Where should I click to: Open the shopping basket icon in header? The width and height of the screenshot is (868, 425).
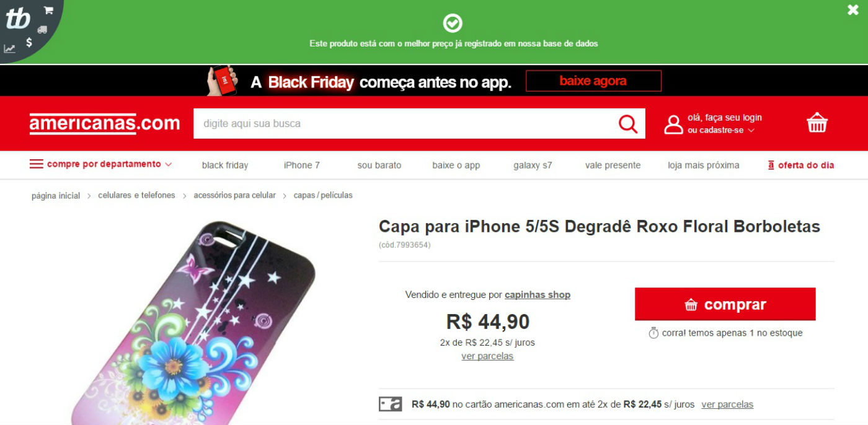(x=817, y=123)
